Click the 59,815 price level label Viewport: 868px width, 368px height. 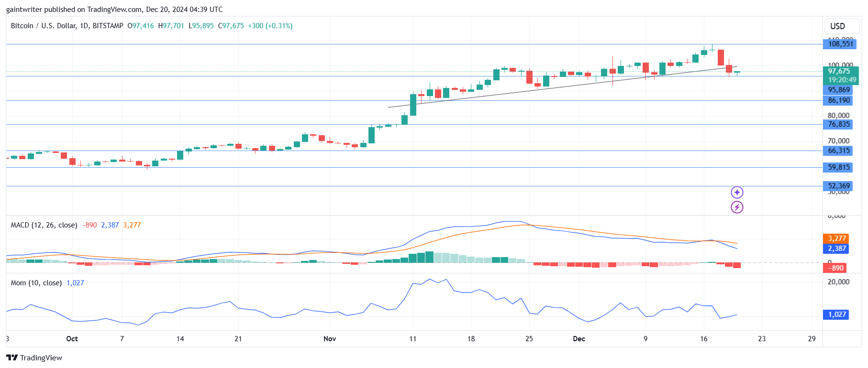click(839, 167)
